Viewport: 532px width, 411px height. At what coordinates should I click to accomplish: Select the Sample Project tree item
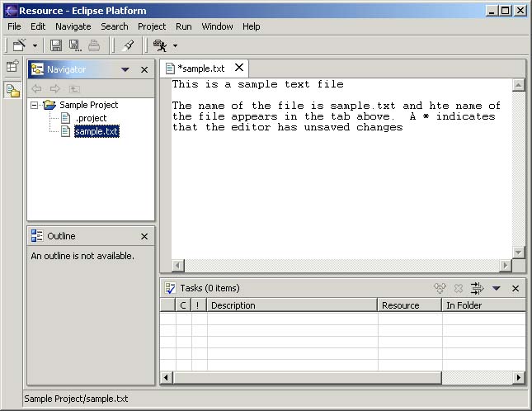[x=88, y=105]
